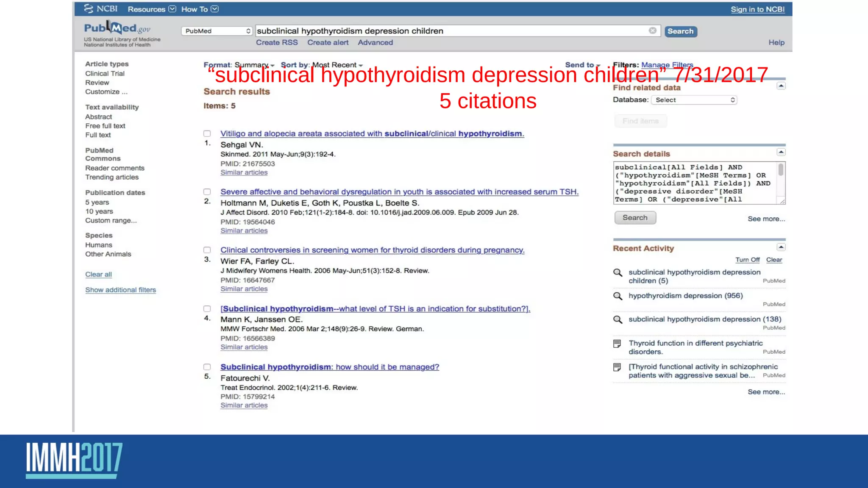The image size is (868, 488).
Task: Open the Send to dropdown
Action: coord(582,65)
